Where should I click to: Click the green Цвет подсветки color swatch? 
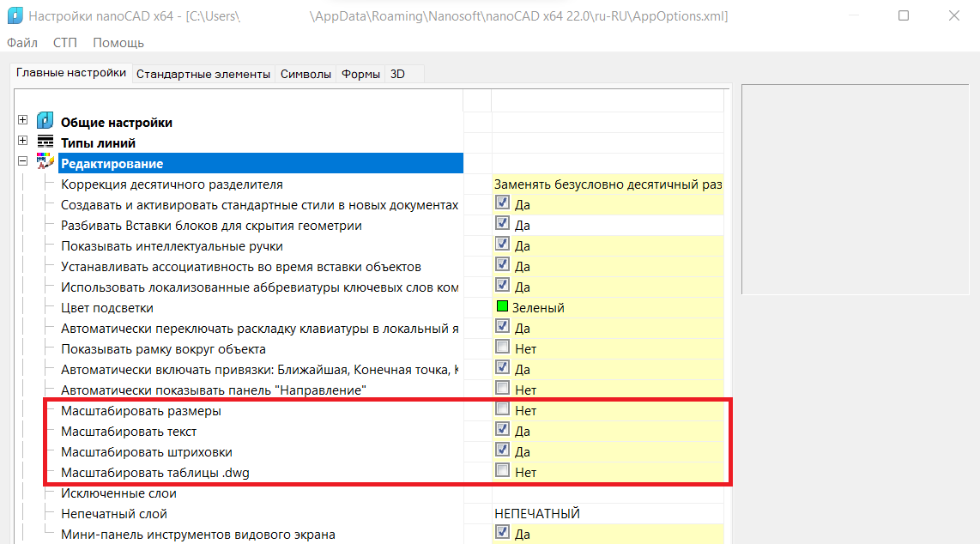coord(503,307)
